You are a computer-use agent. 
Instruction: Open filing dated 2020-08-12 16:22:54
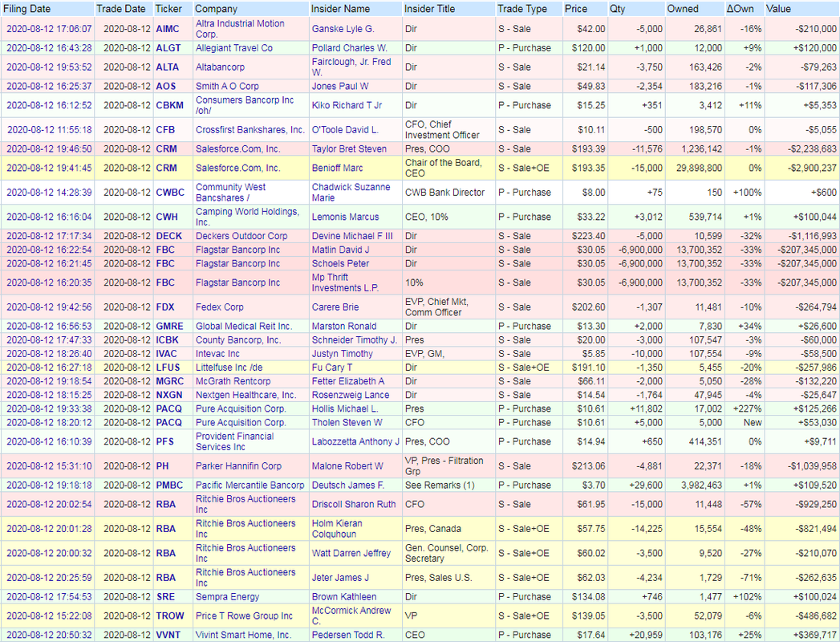click(49, 250)
